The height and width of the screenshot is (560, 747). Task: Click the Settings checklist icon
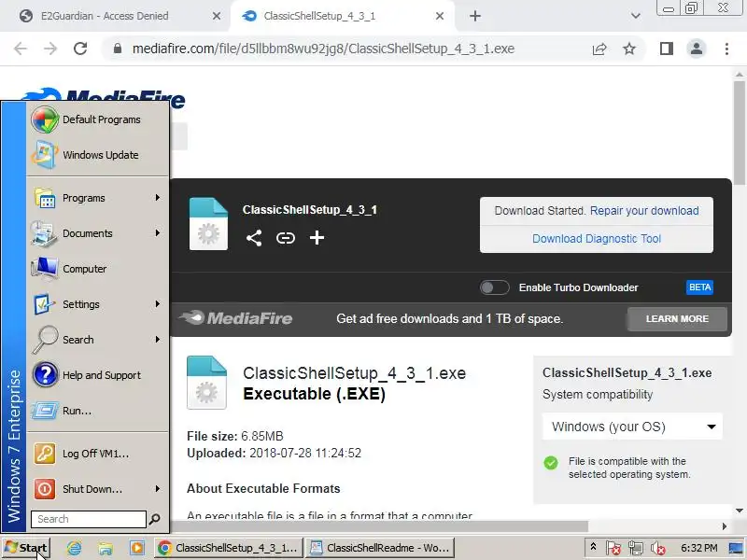pos(44,304)
